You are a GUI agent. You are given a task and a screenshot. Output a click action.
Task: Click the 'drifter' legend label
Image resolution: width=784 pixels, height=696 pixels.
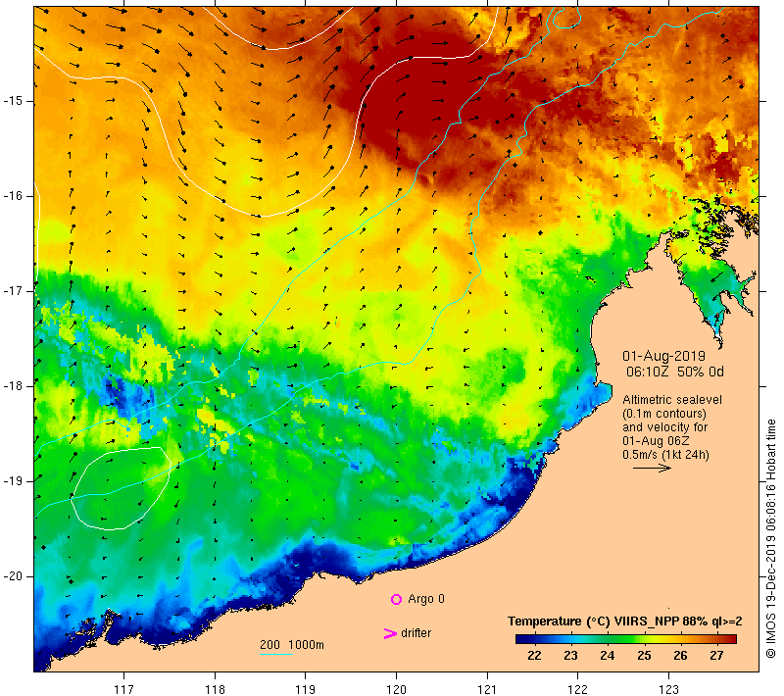click(416, 633)
